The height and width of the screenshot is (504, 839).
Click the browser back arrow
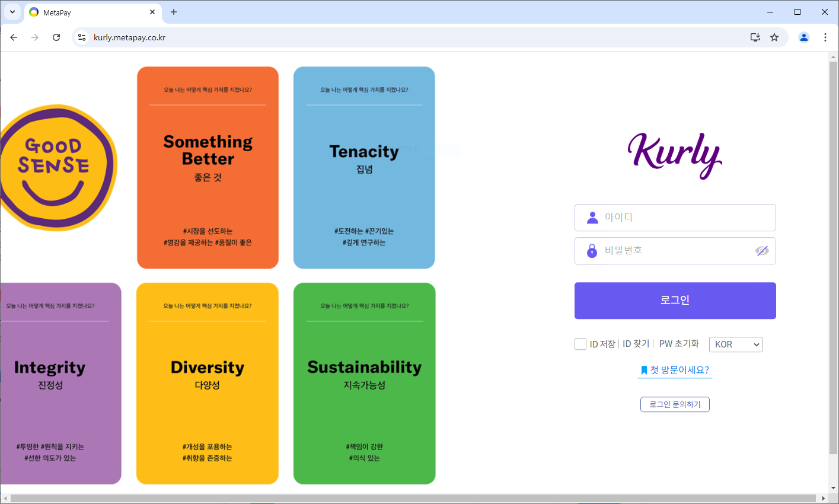pyautogui.click(x=14, y=37)
